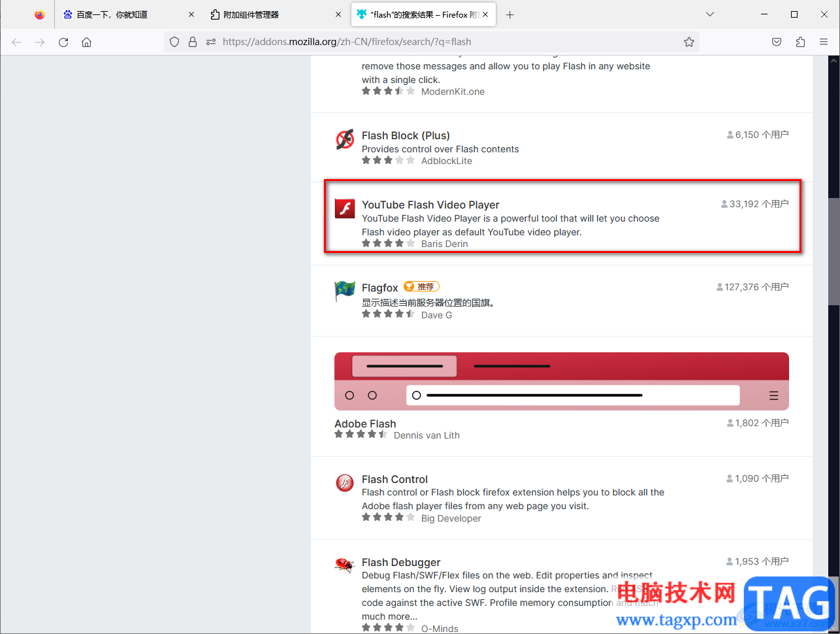This screenshot has height=634, width=840.
Task: Select author name Big Developer
Action: coord(451,518)
